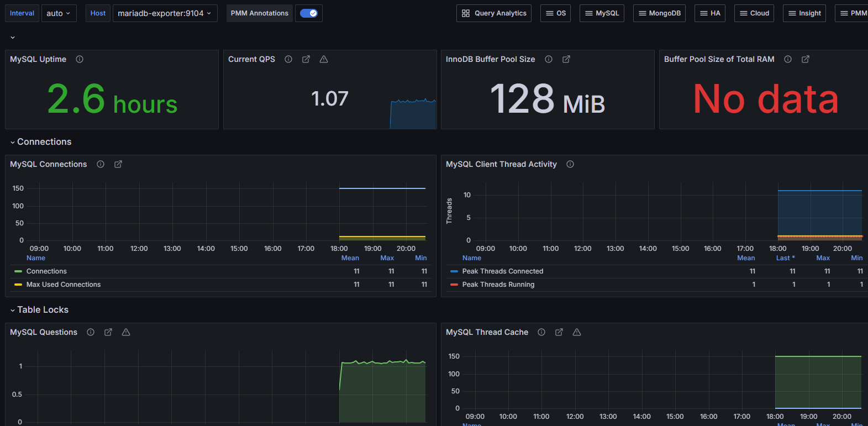Open Current QPS panel external link icon
The height and width of the screenshot is (426, 868).
[x=306, y=59]
